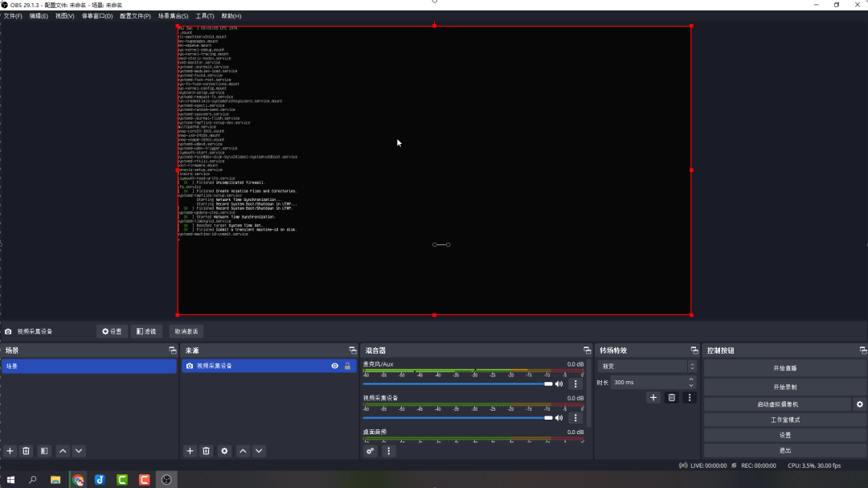Decrease transition duration stepper down arrow
Viewport: 868px width, 488px height.
click(691, 386)
